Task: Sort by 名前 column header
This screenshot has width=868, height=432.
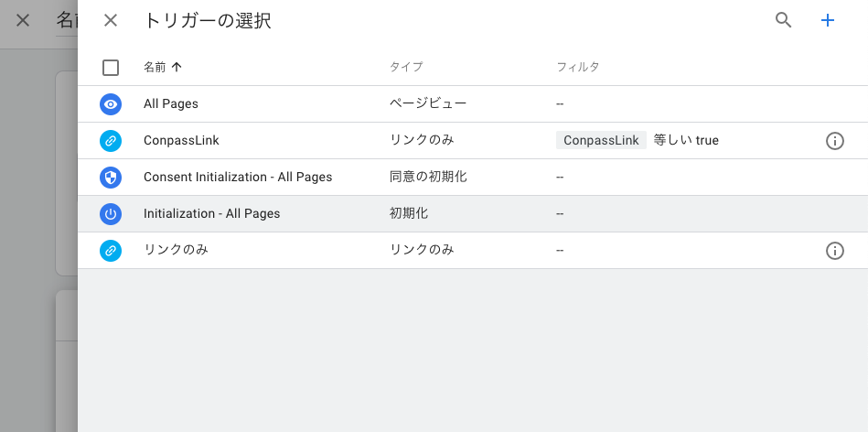Action: [155, 68]
